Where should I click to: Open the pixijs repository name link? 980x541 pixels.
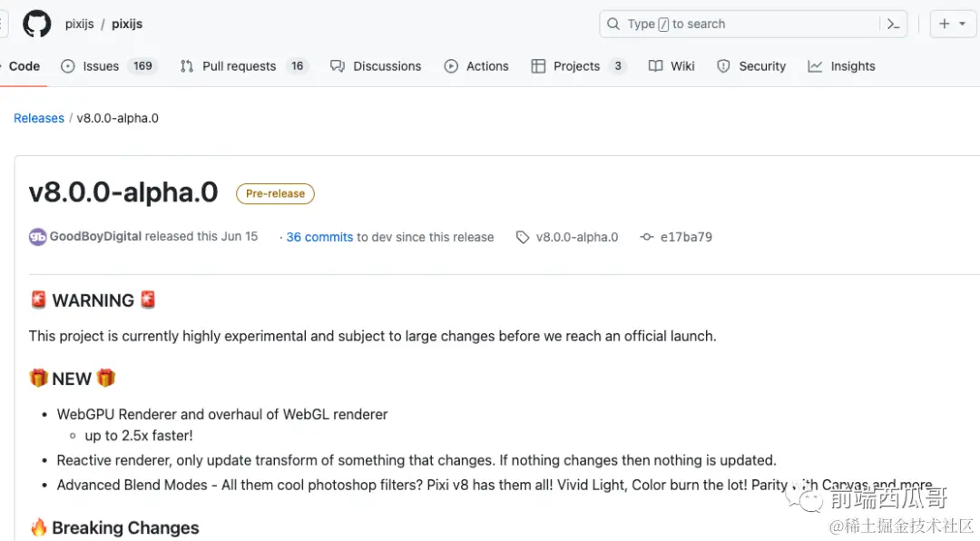(x=127, y=24)
